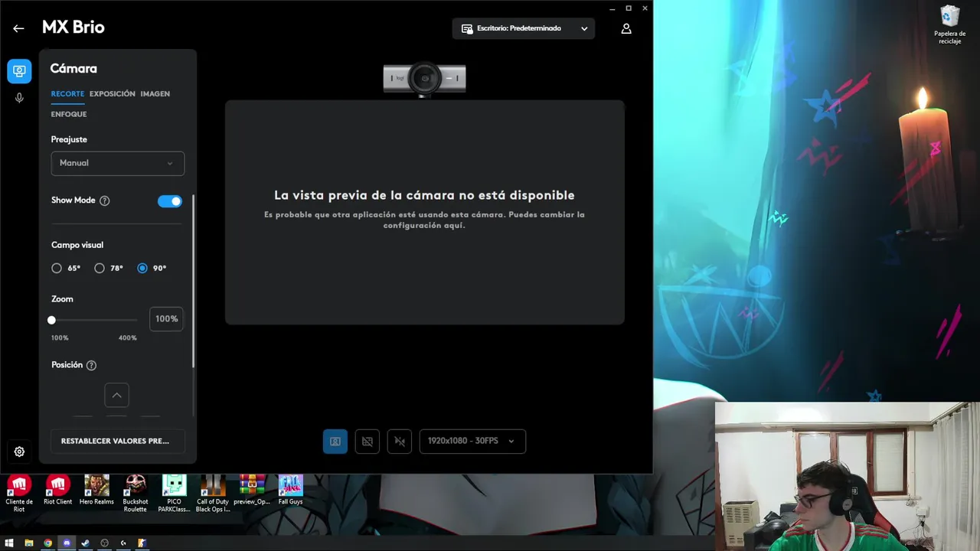Switch to Discord in the taskbar
Screen dimensions: 980x551
[67, 543]
